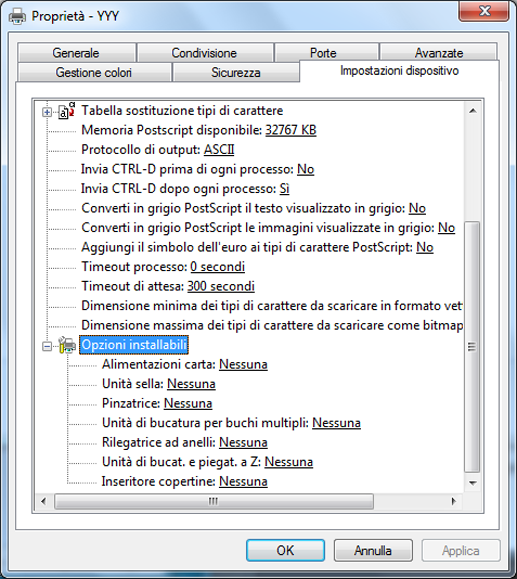Select the Impostazioni dispositivo tab
Image resolution: width=517 pixels, height=579 pixels.
[399, 71]
